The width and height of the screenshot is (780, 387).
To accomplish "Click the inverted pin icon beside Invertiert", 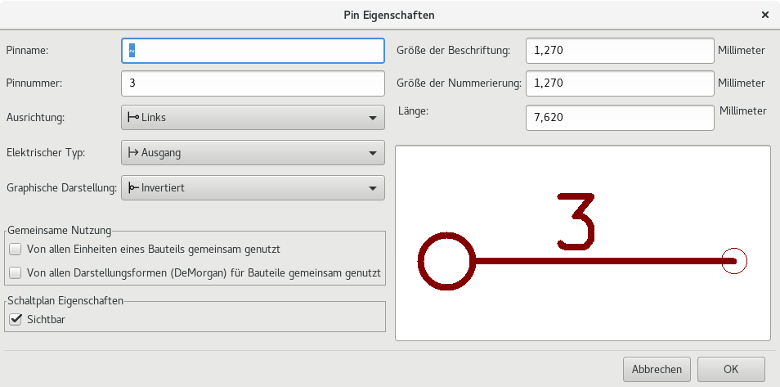I will pyautogui.click(x=133, y=188).
